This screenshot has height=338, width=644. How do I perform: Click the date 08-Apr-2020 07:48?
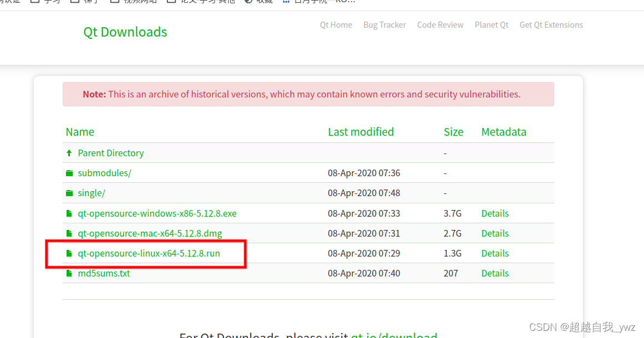[364, 193]
